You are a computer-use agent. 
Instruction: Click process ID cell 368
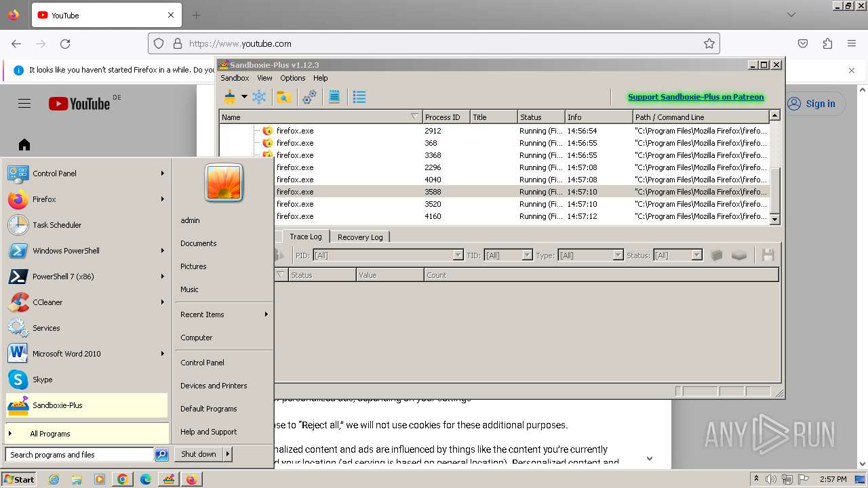[x=446, y=143]
